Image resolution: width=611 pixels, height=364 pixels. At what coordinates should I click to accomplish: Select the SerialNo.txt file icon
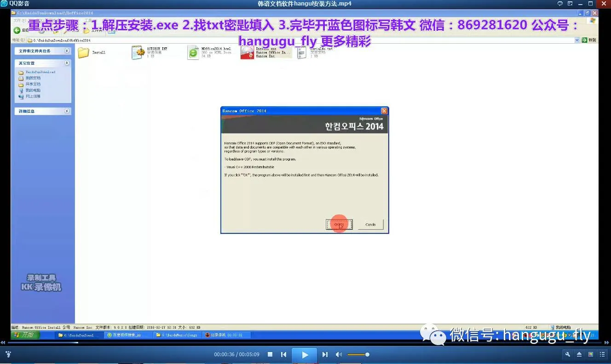click(x=301, y=53)
